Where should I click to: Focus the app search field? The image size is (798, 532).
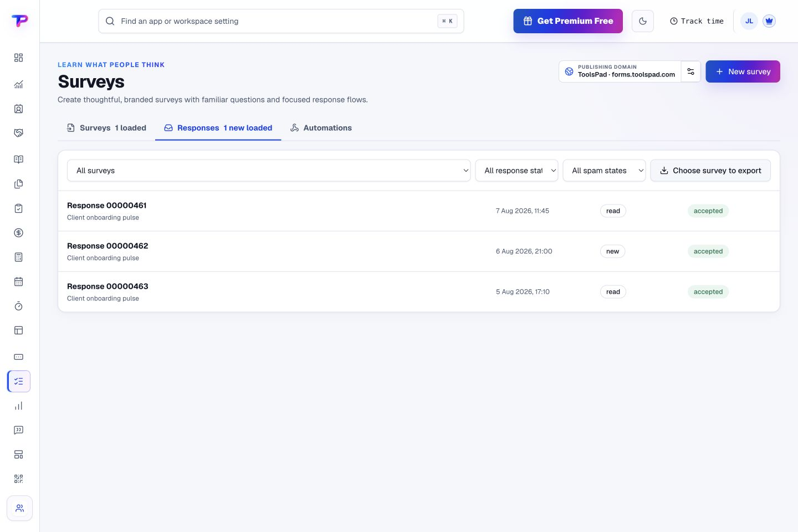[x=281, y=21]
